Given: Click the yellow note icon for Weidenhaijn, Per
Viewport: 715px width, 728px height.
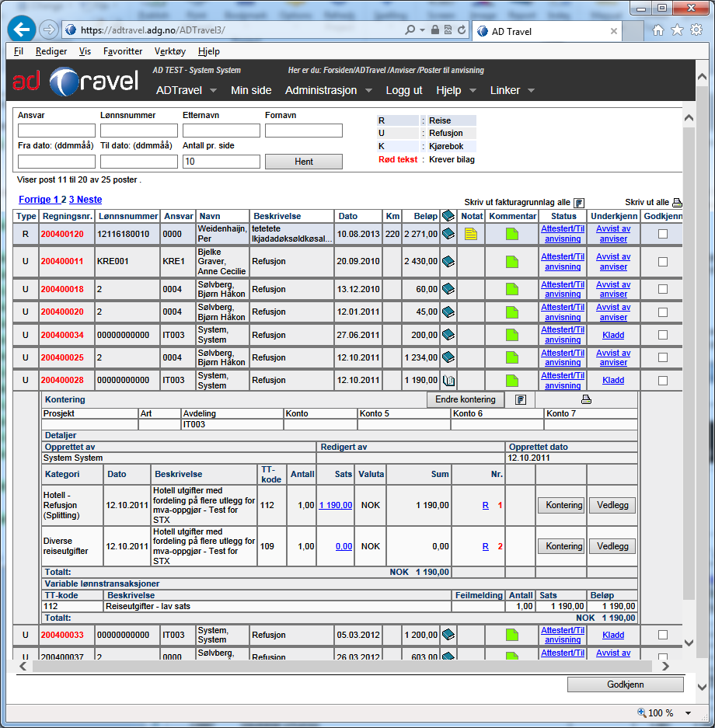Looking at the screenshot, I should pyautogui.click(x=471, y=234).
